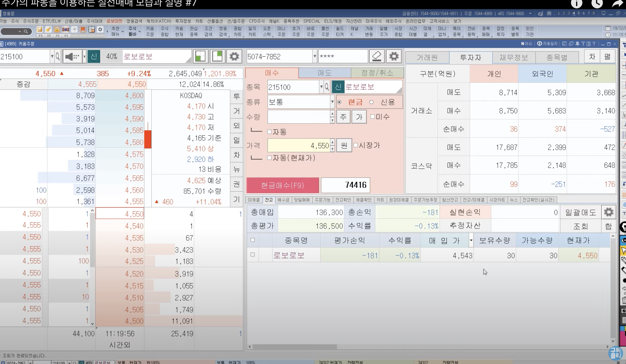Select the 신용 radio button

[x=371, y=102]
